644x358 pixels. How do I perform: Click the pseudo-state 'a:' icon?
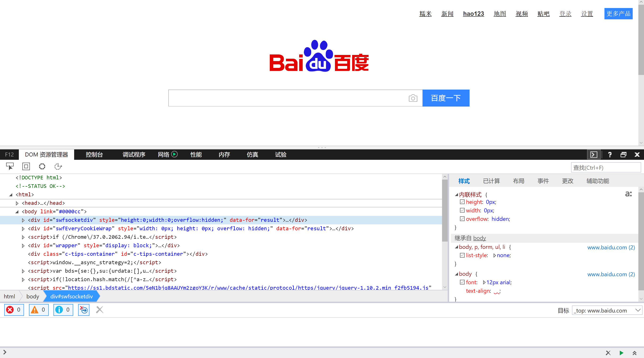pyautogui.click(x=628, y=194)
